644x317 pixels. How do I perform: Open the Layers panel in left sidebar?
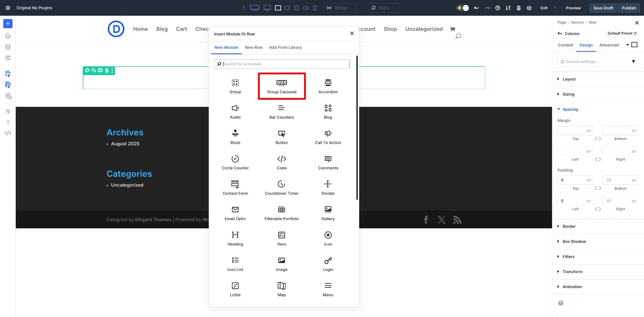pyautogui.click(x=8, y=36)
